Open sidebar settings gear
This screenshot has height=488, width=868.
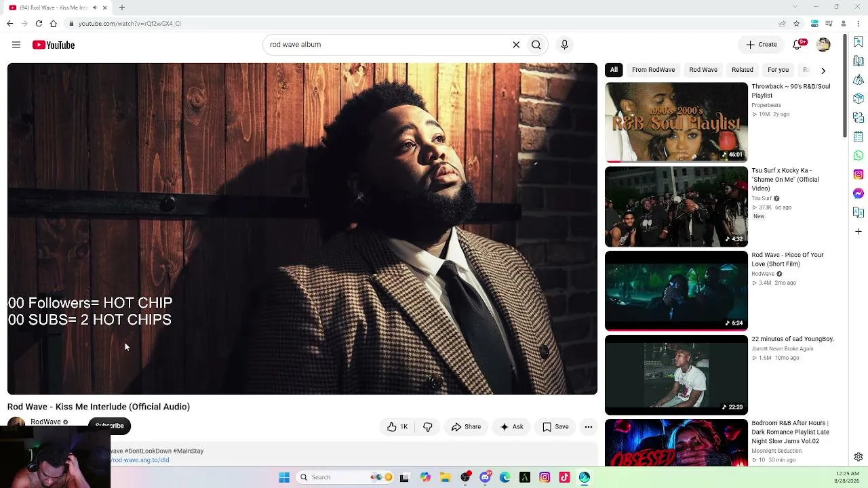click(x=859, y=457)
